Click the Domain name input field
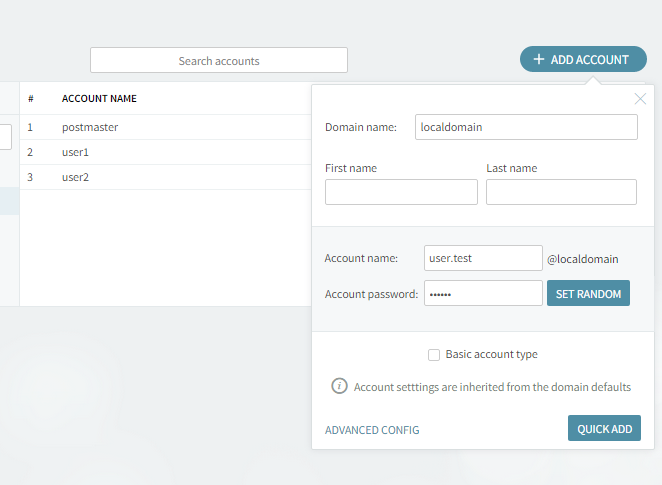Screen dimensions: 662x485 [x=525, y=127]
